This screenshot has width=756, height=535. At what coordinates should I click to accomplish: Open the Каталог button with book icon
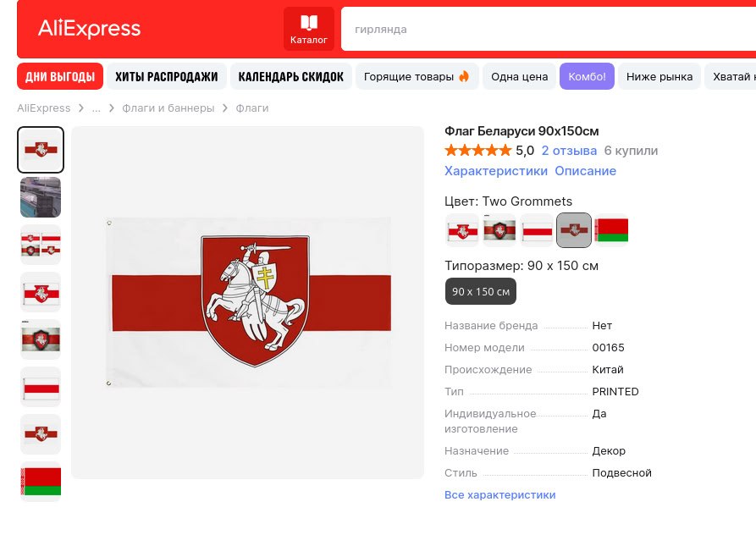(309, 30)
